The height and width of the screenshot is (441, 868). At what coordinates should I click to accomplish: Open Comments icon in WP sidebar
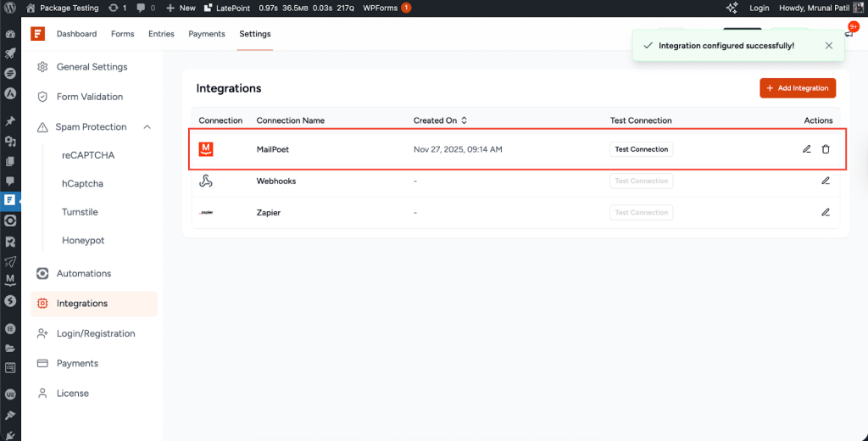(10, 181)
